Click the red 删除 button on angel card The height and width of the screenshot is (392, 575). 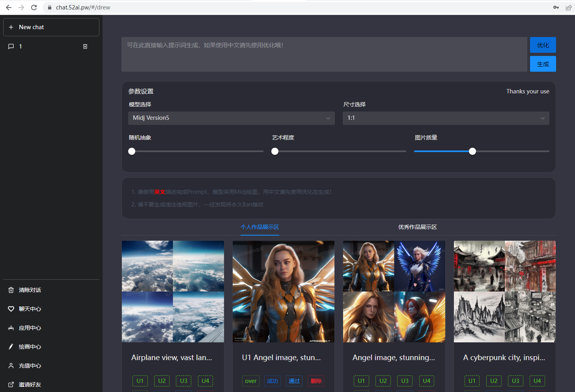[316, 381]
